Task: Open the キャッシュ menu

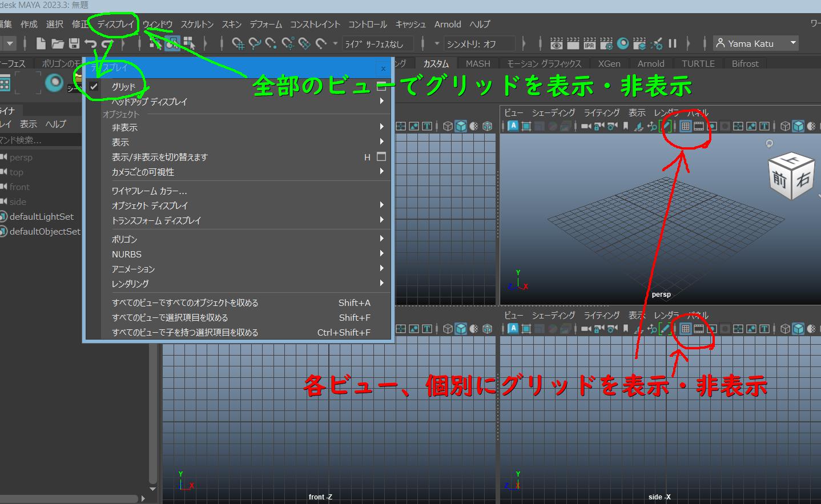Action: 411,24
